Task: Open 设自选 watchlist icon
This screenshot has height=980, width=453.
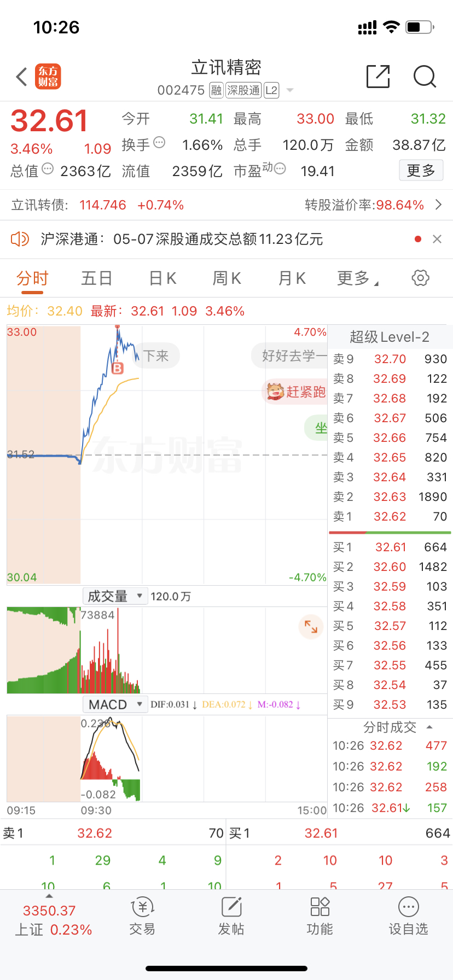Action: tap(408, 917)
